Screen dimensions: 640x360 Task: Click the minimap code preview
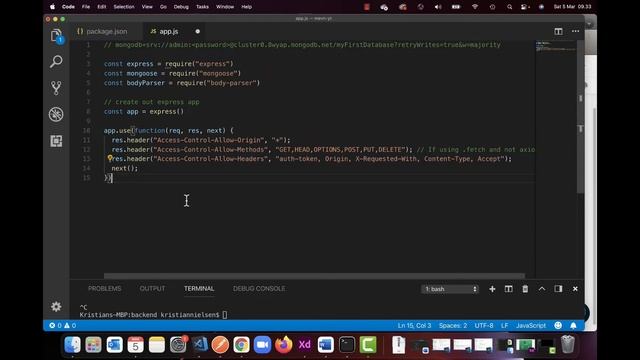pos(556,47)
